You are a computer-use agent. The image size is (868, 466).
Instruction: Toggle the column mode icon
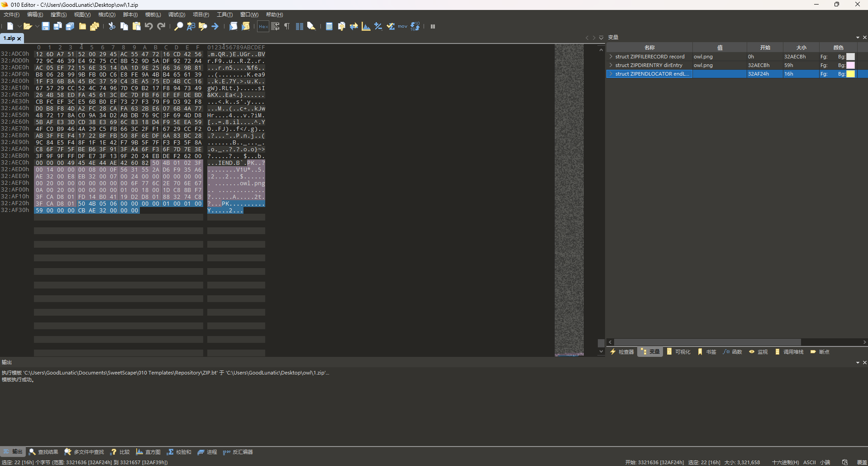(299, 26)
